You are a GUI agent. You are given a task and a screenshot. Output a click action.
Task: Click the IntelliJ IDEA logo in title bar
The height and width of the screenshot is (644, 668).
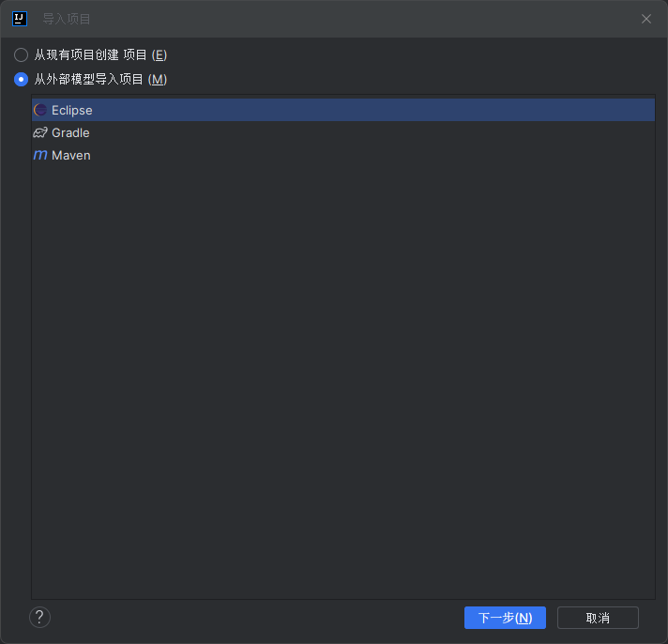(x=20, y=19)
